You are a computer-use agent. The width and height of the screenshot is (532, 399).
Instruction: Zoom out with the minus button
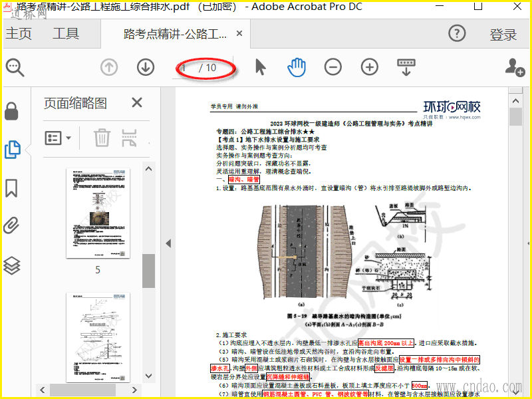[x=333, y=67]
